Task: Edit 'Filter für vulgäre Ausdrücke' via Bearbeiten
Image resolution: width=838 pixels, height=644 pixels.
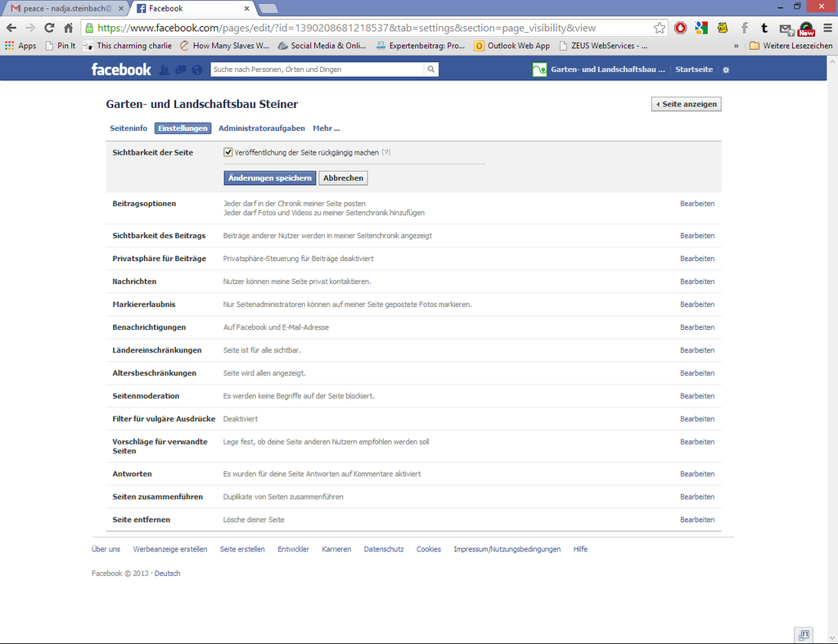Action: [697, 420]
